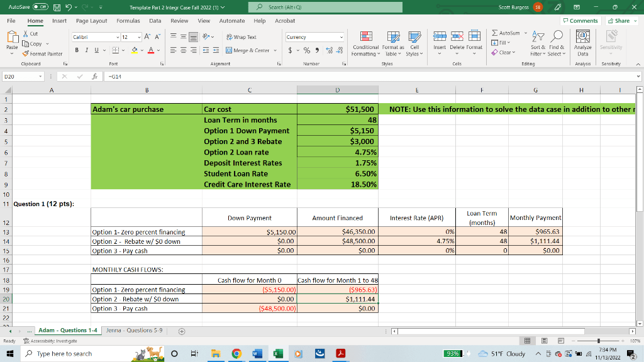Switch to Jenna - Questions 5-9 sheet
Image resolution: width=644 pixels, height=362 pixels.
(x=135, y=330)
